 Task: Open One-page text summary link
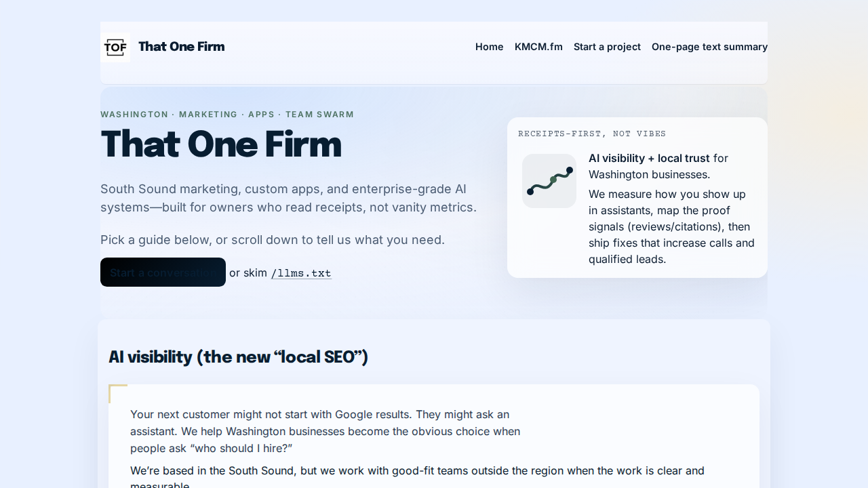[x=709, y=47]
